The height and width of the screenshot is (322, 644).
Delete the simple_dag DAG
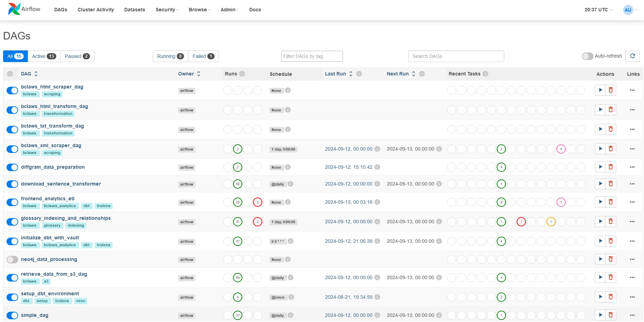click(611, 315)
